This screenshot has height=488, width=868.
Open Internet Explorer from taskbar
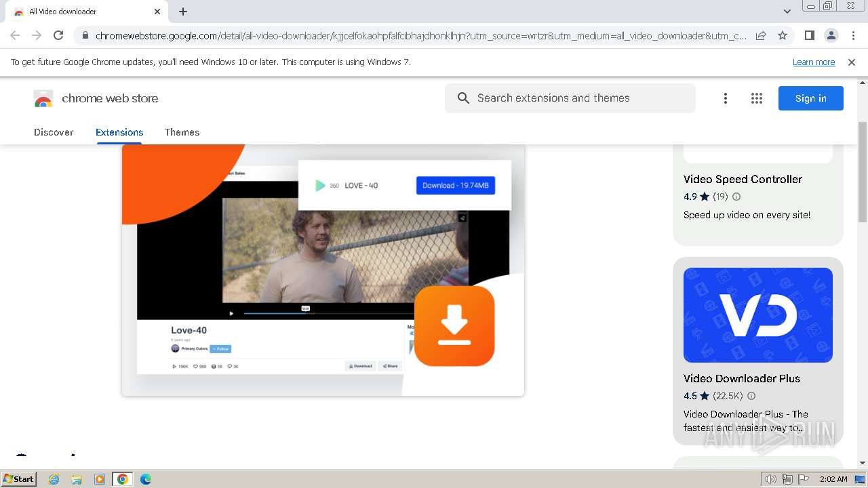(x=54, y=479)
